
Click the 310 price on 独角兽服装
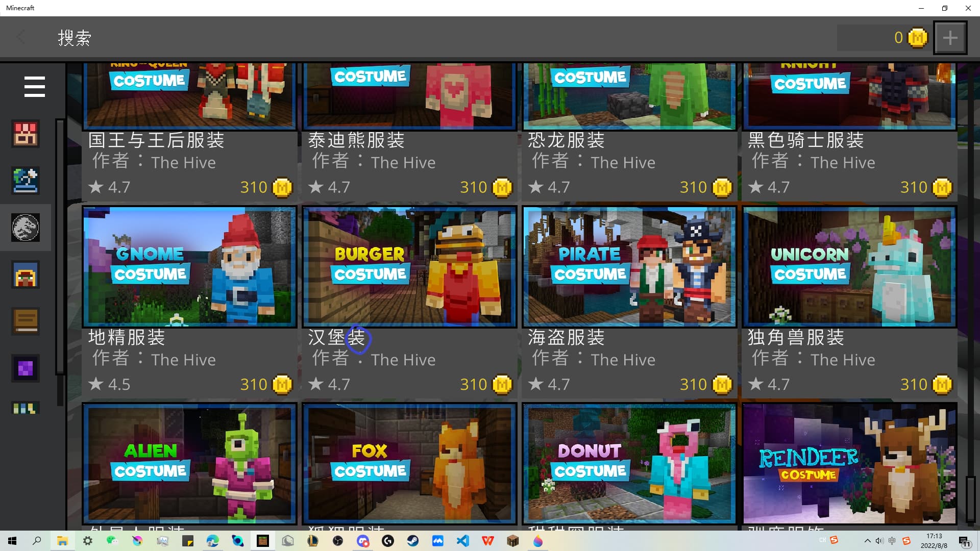click(914, 384)
